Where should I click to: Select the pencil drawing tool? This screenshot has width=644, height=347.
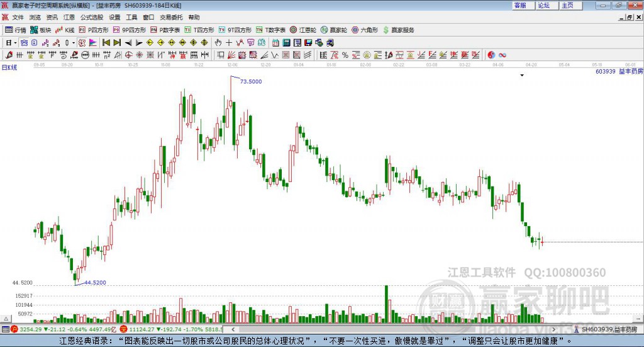tap(9, 55)
